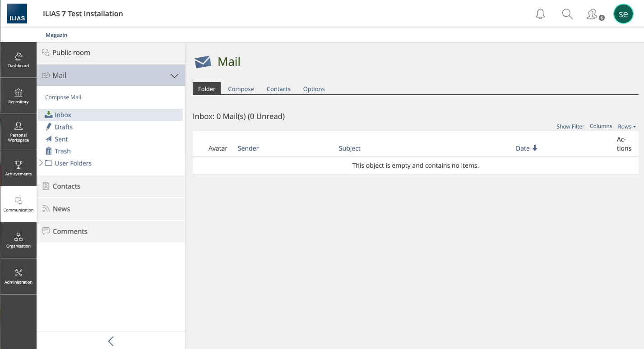Select the Drafts folder
This screenshot has width=644, height=349.
tap(64, 127)
